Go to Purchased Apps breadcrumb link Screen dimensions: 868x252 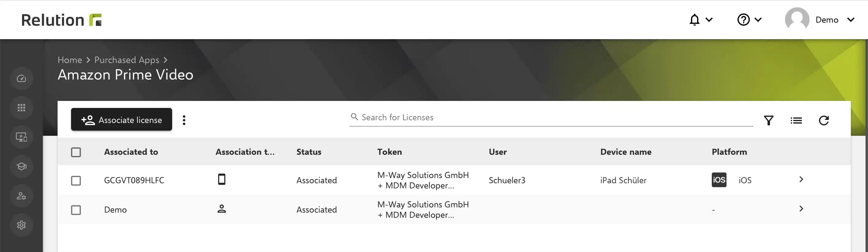[x=127, y=60]
